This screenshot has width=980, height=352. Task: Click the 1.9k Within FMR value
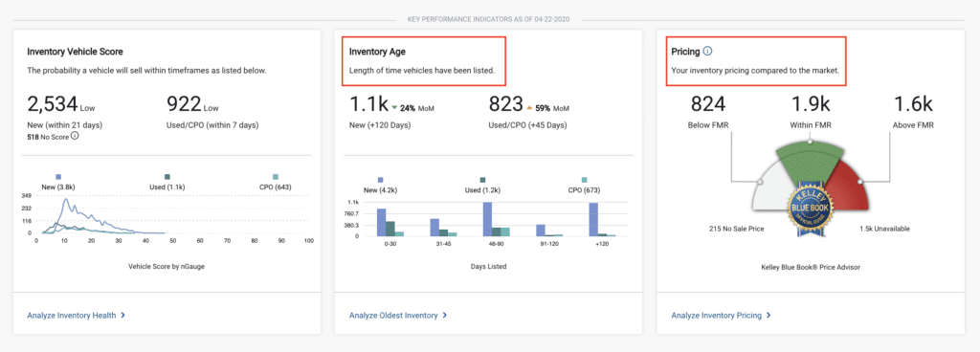[810, 103]
